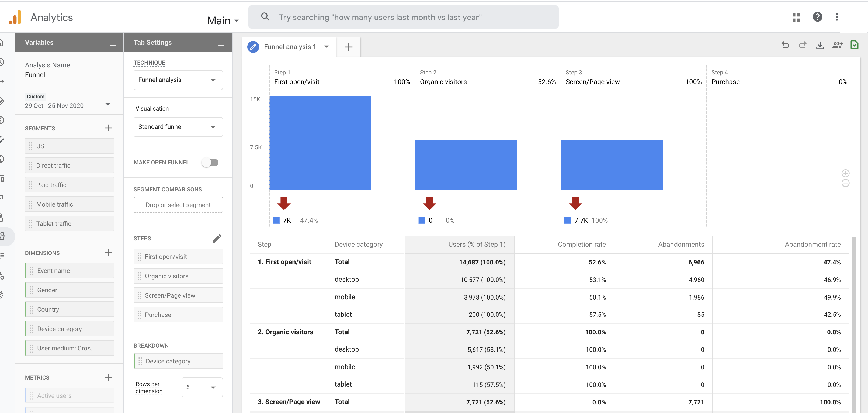
Task: Undo the last exploration change
Action: point(786,45)
